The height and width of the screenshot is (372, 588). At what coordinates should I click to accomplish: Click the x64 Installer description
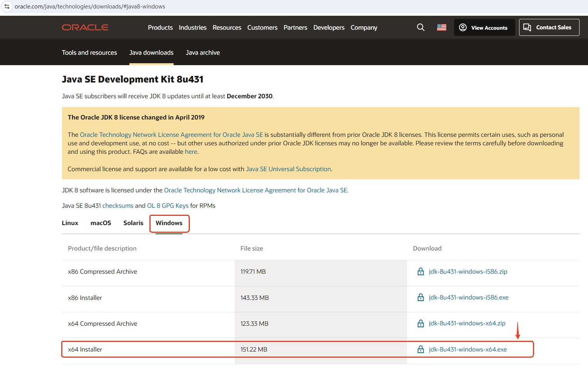click(85, 349)
